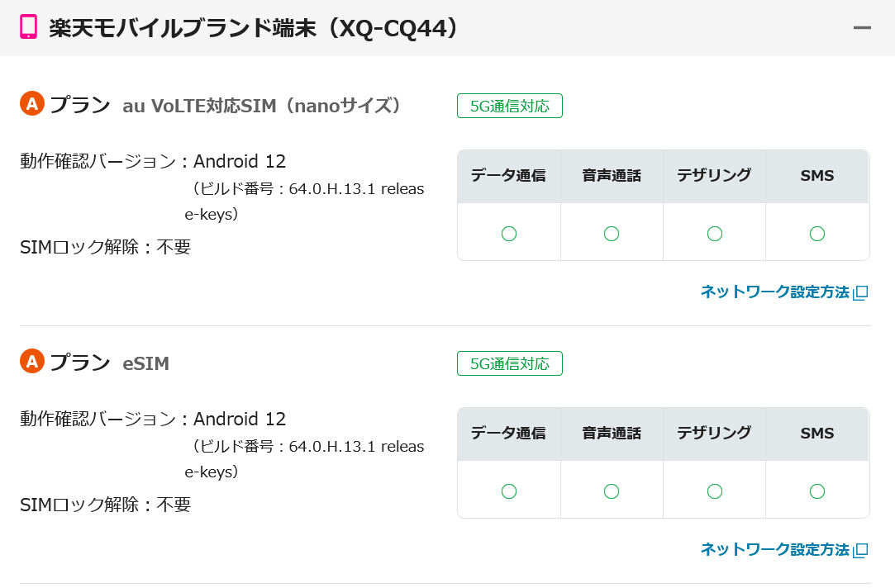
Task: Click the テザリング circle mark for au VoLTE SIM
Action: [x=715, y=234]
